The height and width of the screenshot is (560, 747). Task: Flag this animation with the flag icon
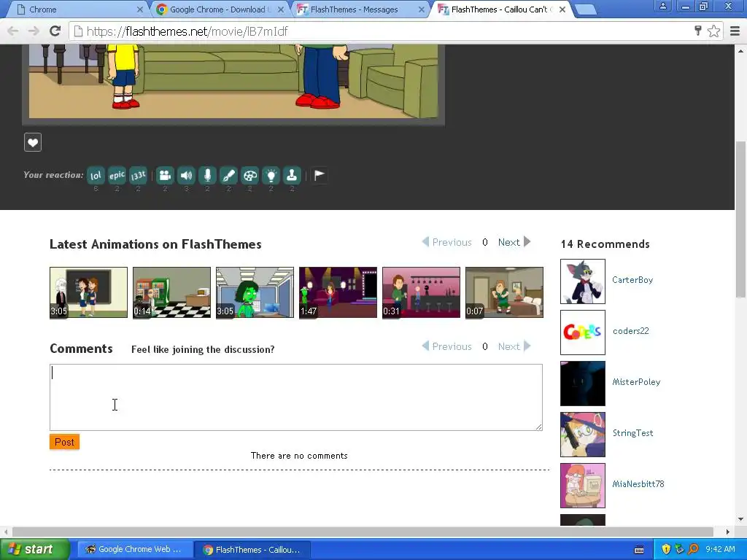[320, 175]
